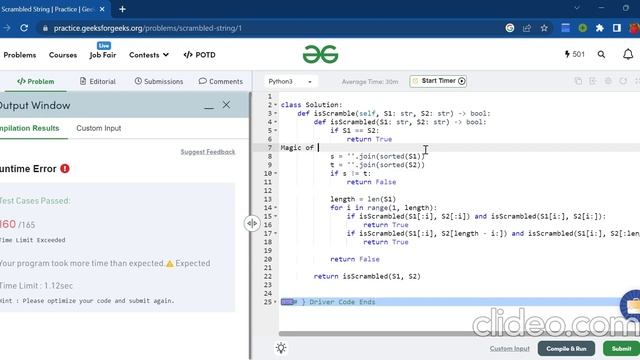Click the GeeksforGeeks logo
640x360 pixels.
(x=320, y=54)
